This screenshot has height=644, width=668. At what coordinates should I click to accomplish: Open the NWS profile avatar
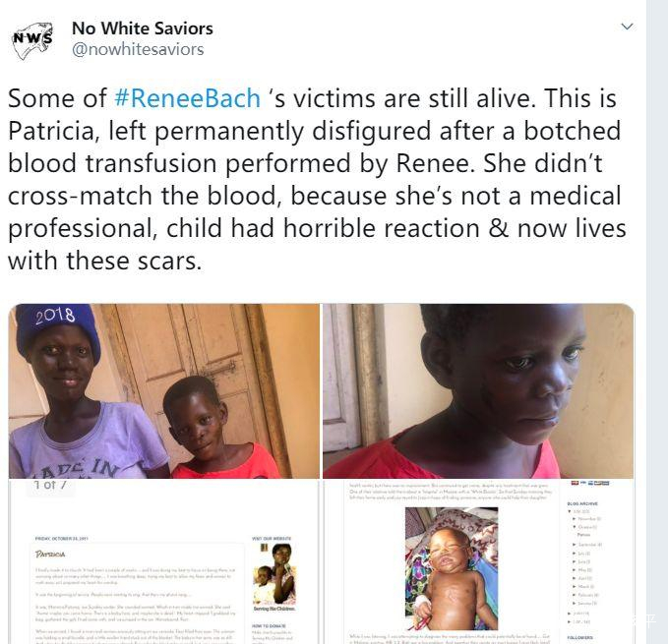(32, 40)
